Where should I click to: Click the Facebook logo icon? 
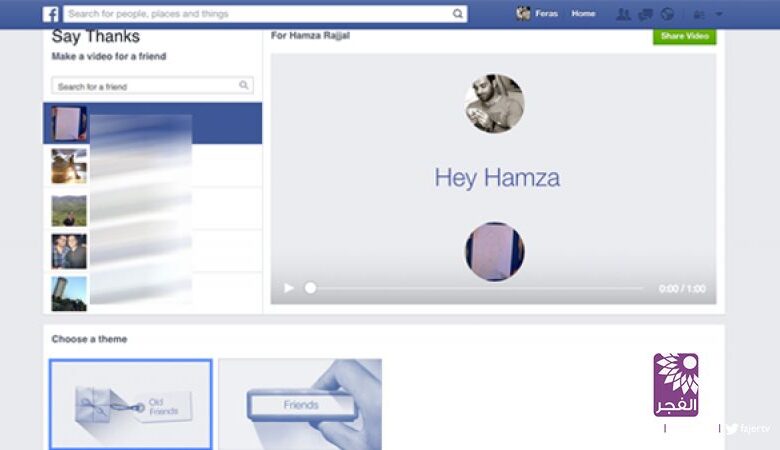click(50, 14)
